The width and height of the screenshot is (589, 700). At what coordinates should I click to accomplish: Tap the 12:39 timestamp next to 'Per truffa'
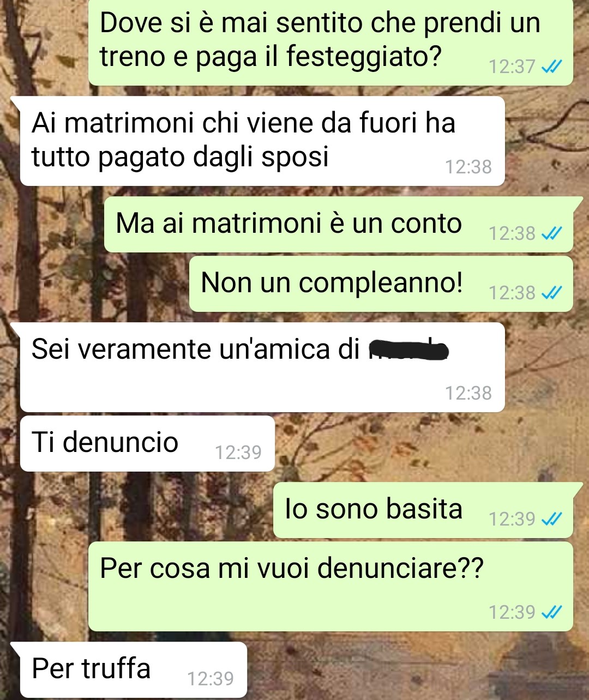tap(211, 679)
